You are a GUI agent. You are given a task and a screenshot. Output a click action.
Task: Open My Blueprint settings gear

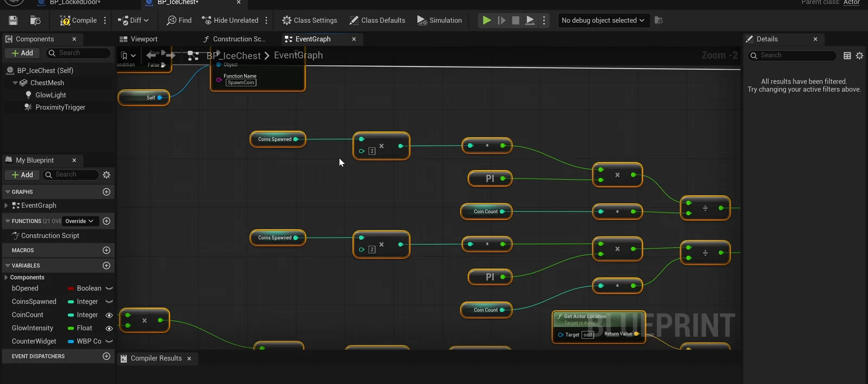tap(106, 175)
